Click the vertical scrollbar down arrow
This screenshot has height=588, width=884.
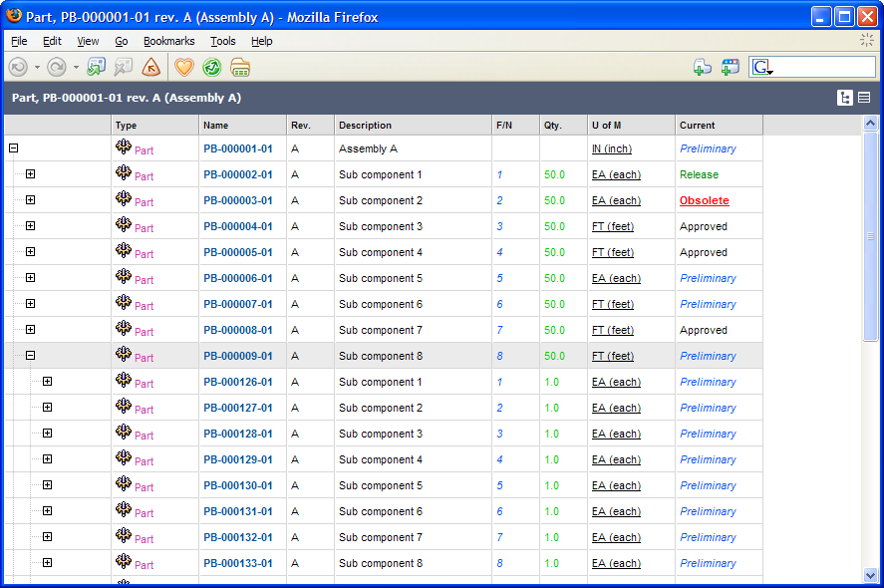870,575
